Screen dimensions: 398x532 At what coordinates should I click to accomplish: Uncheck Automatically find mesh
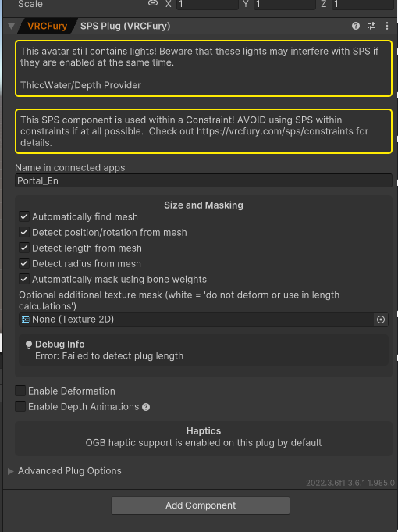click(24, 216)
